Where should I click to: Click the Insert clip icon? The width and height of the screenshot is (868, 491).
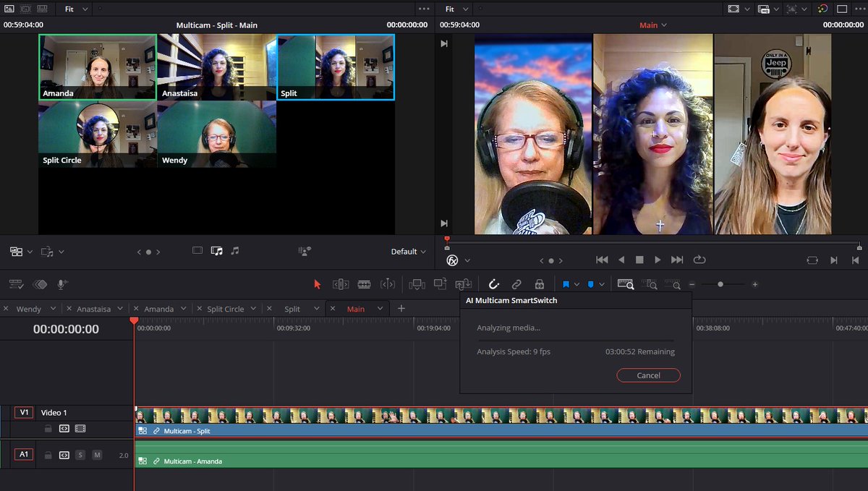417,283
